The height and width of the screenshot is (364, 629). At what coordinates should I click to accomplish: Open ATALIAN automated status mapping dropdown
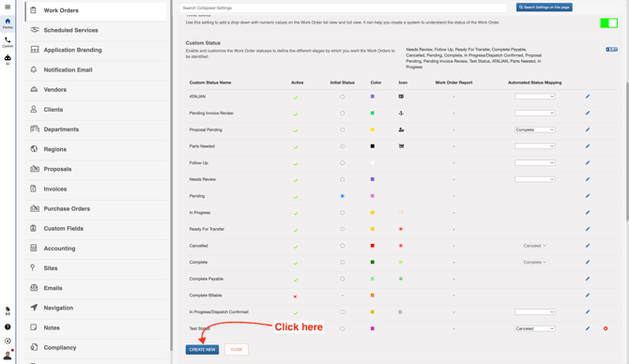pyautogui.click(x=535, y=97)
